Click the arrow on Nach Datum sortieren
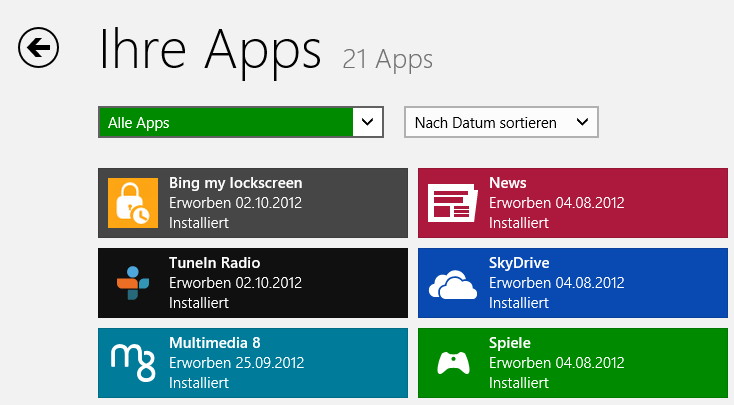The width and height of the screenshot is (734, 405). click(x=582, y=122)
